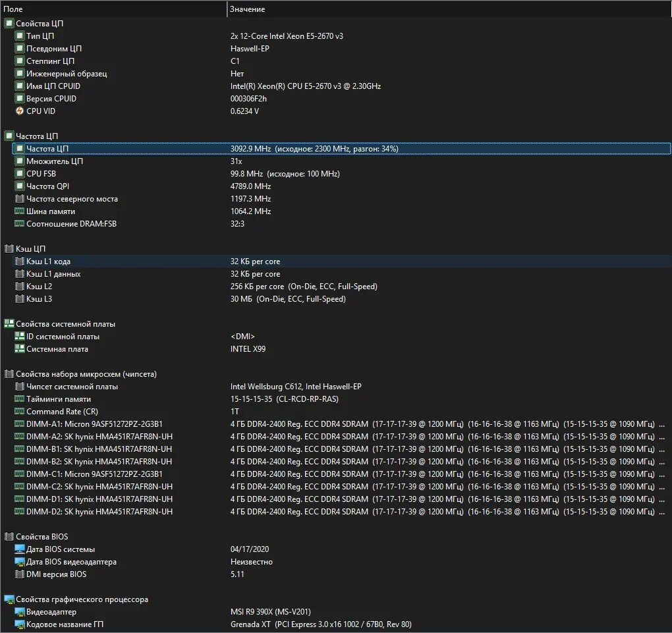Click the memory icon of DIMM-A1 row

tap(19, 424)
